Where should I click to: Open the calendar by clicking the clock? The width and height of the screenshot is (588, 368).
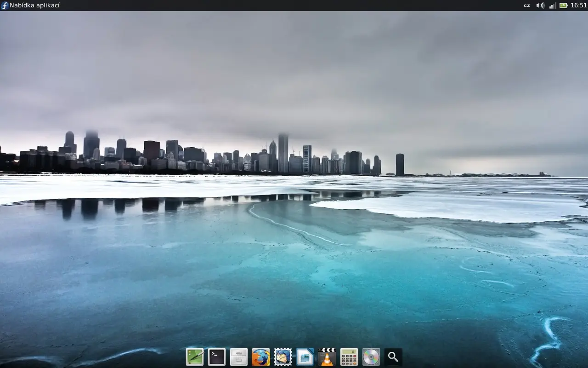(x=578, y=5)
